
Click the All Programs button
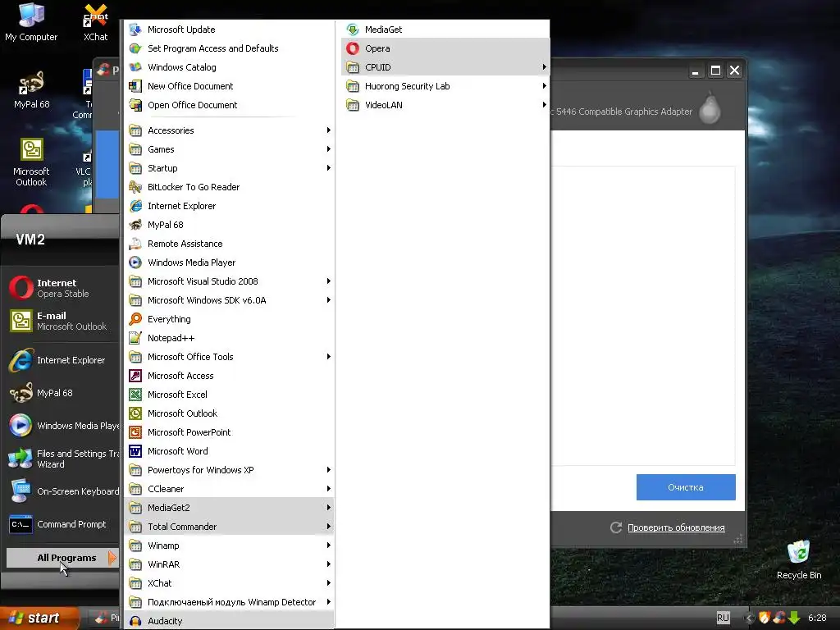coord(62,558)
